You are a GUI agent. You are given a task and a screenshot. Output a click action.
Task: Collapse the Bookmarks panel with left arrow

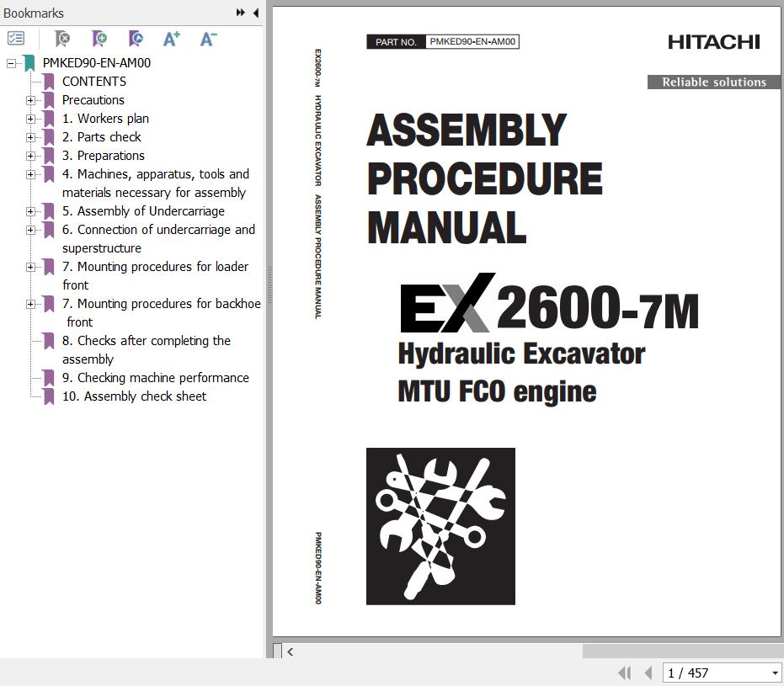[x=255, y=13]
